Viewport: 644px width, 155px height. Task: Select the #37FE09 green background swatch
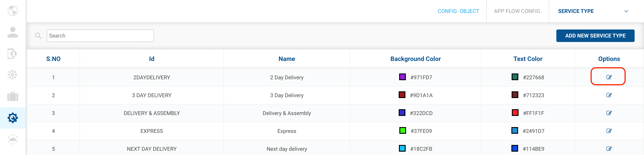(402, 130)
